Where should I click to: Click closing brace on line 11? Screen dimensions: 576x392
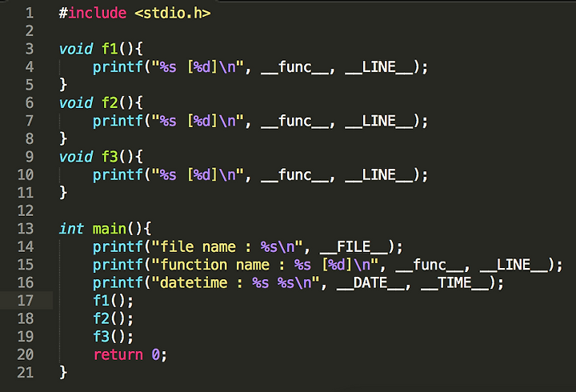point(63,193)
